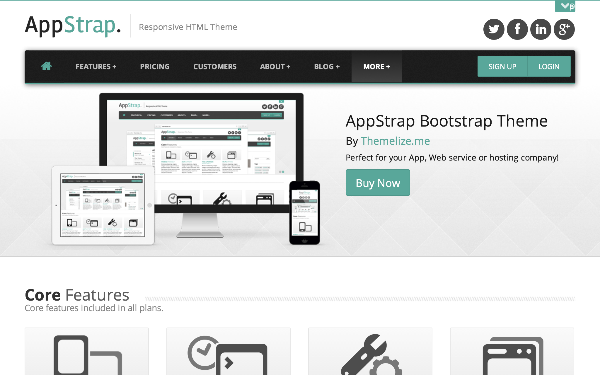
Task: Click 'Perfect for your App, Web service' text
Action: pyautogui.click(x=411, y=158)
